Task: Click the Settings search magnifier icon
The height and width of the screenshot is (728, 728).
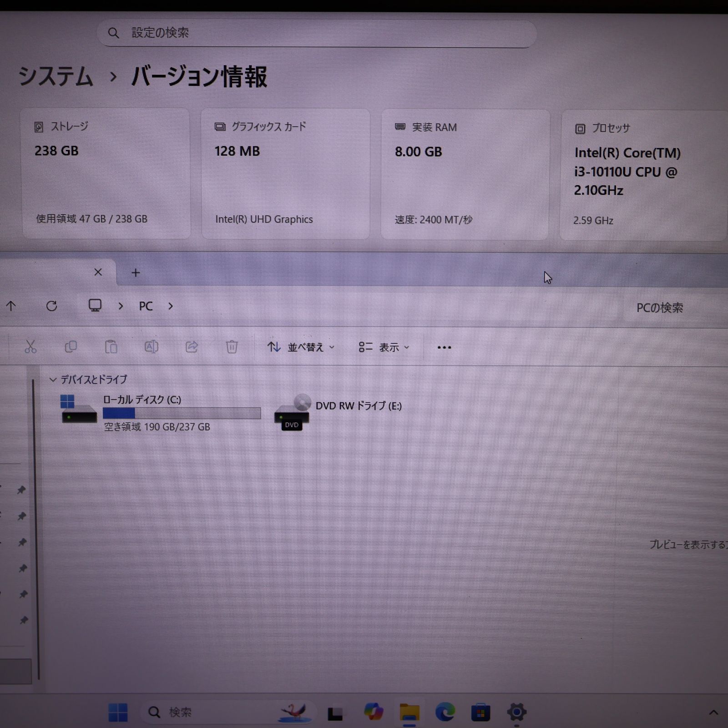Action: click(x=113, y=33)
